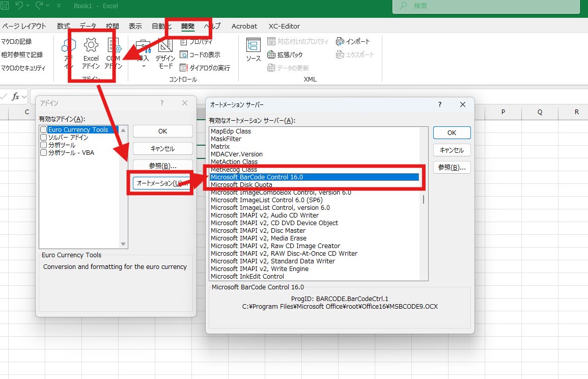Open Macro Security settings

23,68
